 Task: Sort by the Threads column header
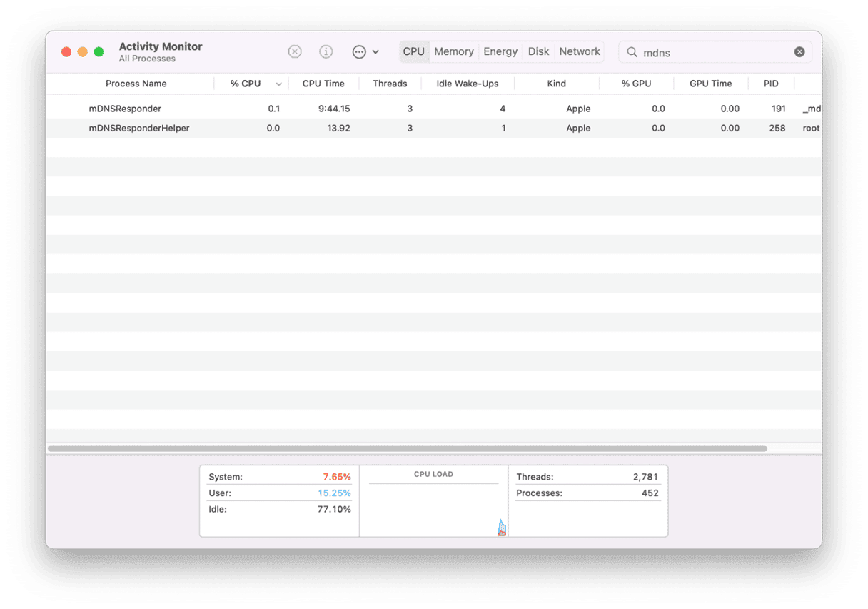click(390, 84)
